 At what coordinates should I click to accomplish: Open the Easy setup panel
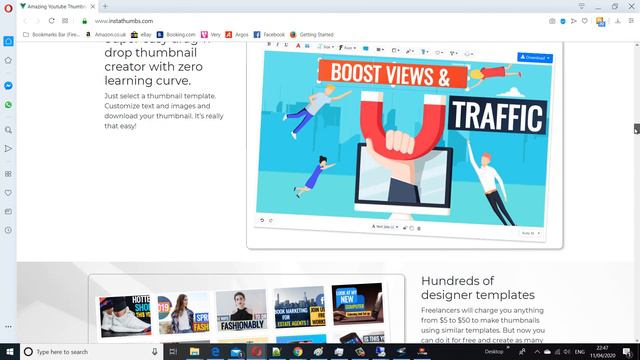point(631,21)
